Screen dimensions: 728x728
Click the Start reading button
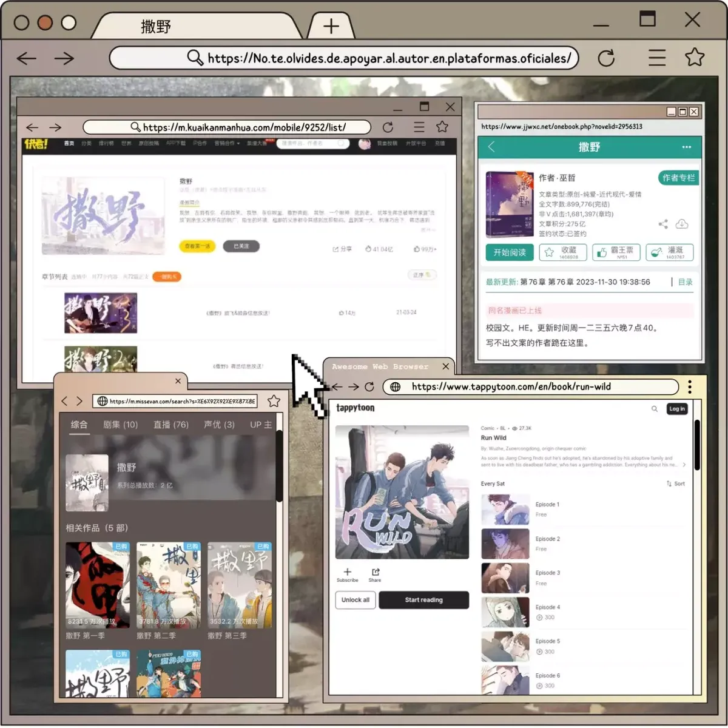click(x=423, y=600)
